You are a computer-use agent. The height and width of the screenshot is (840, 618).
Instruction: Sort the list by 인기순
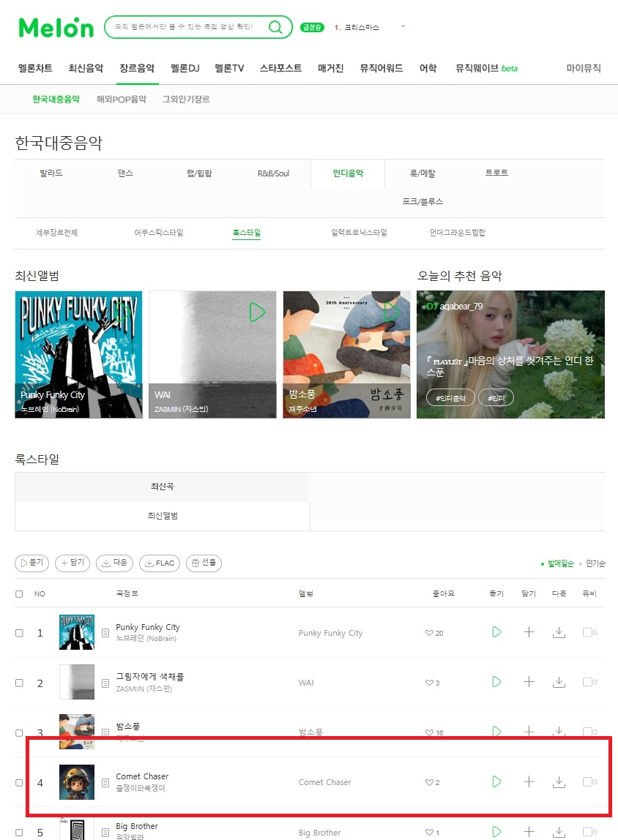pyautogui.click(x=595, y=563)
